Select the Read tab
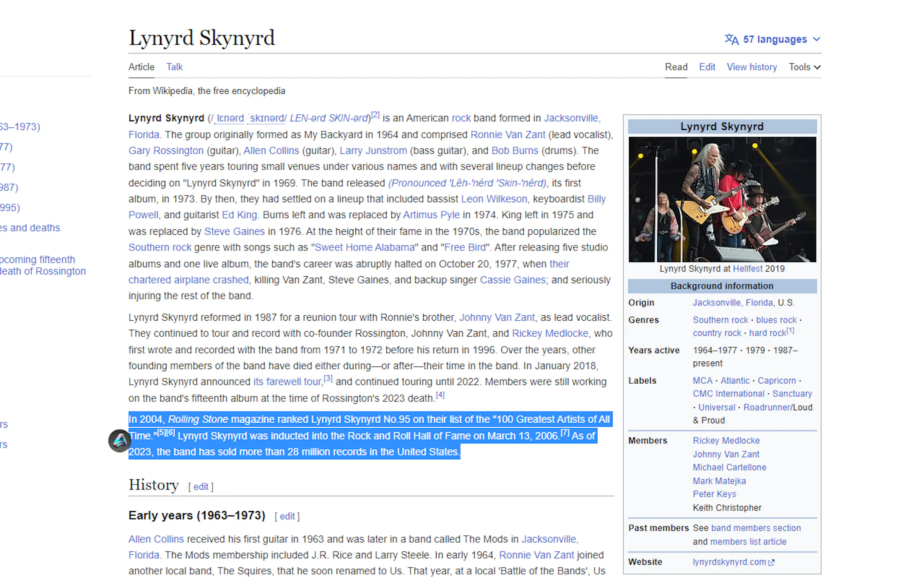924x578 pixels. pyautogui.click(x=676, y=67)
